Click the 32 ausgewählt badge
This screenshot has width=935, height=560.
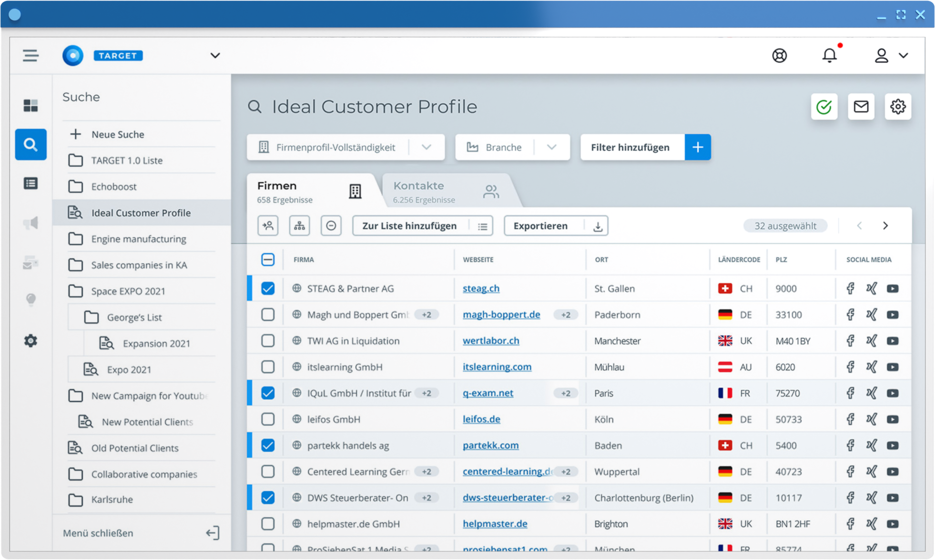(785, 226)
